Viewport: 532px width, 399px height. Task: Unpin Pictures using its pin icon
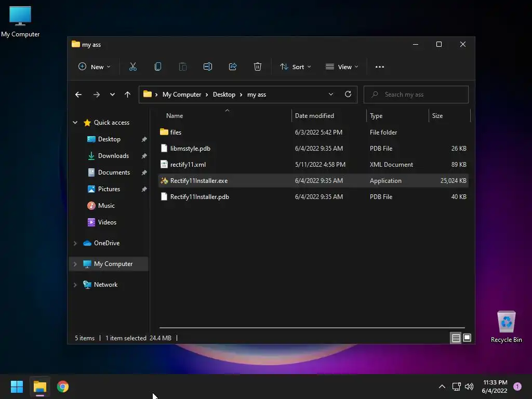tap(144, 189)
